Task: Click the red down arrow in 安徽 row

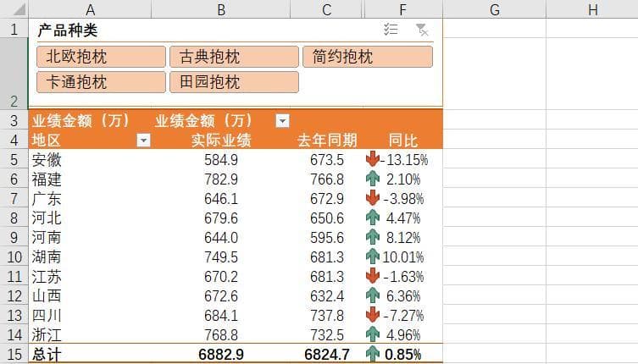Action: click(372, 159)
